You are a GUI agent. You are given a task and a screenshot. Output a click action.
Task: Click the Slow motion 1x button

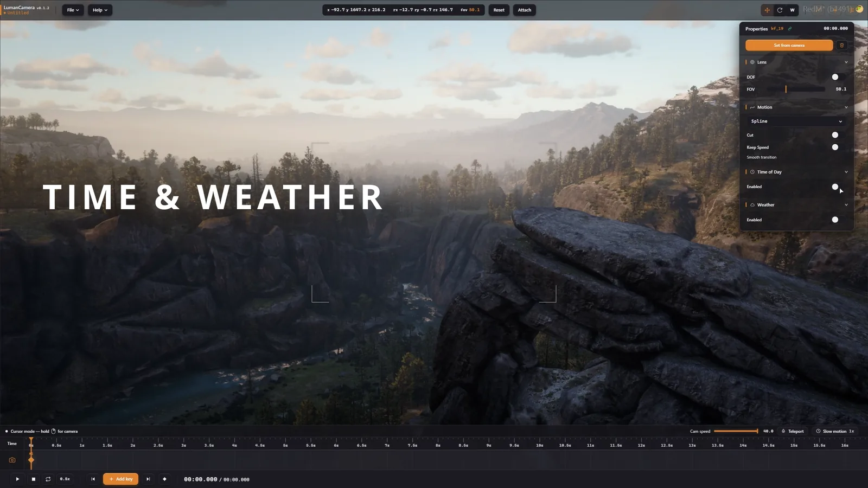click(x=835, y=431)
